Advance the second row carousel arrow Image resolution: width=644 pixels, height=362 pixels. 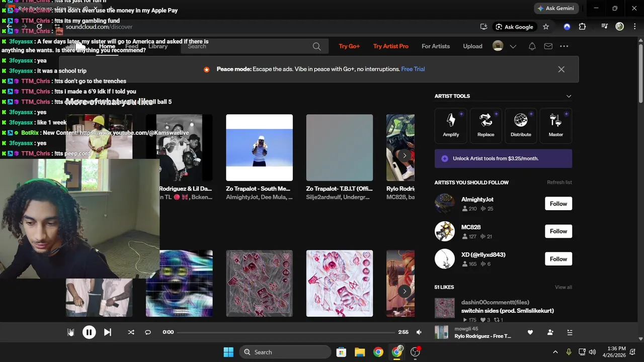click(x=405, y=291)
